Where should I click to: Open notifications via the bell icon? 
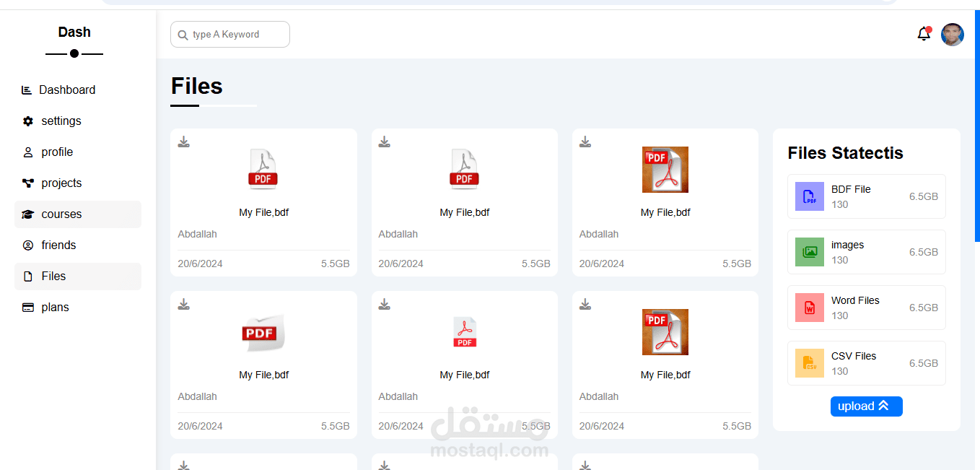[924, 34]
